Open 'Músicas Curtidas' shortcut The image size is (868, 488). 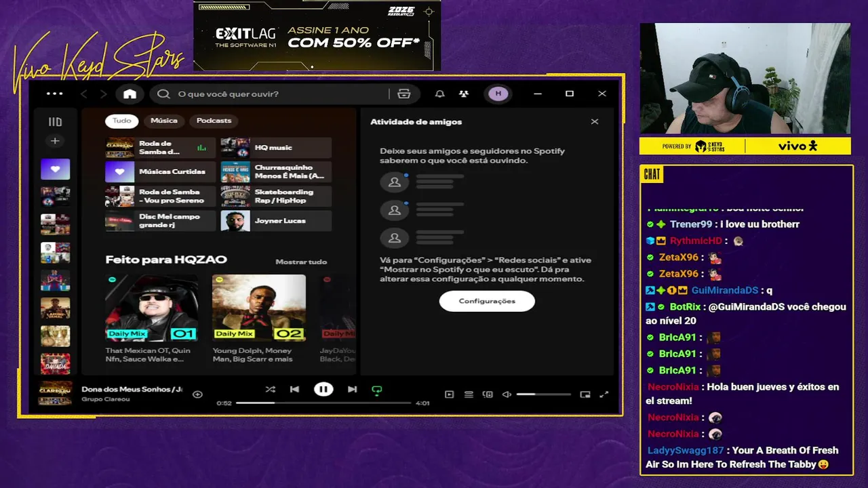click(160, 172)
